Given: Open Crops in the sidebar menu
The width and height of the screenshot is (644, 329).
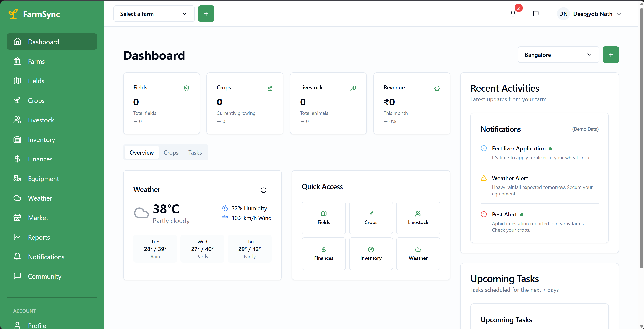Looking at the screenshot, I should (52, 100).
